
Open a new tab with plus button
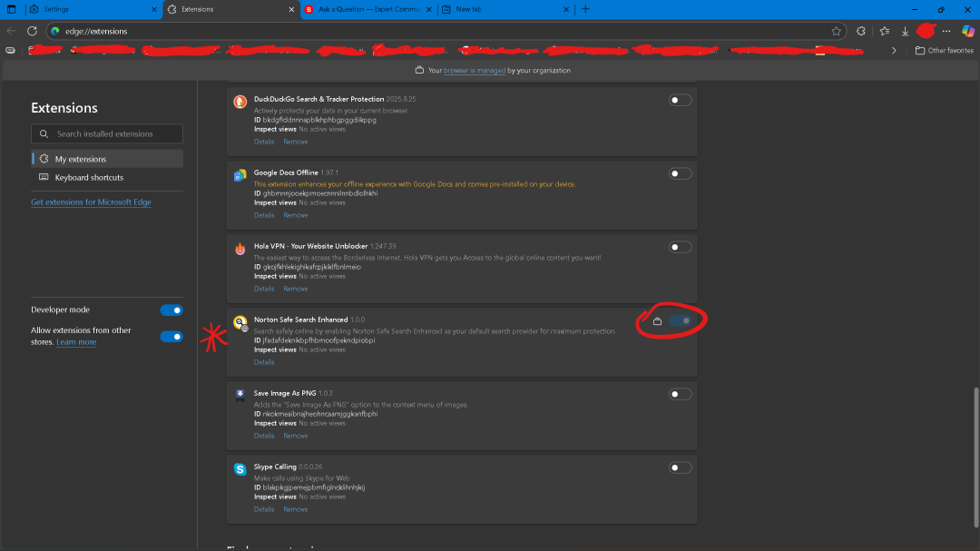coord(585,9)
